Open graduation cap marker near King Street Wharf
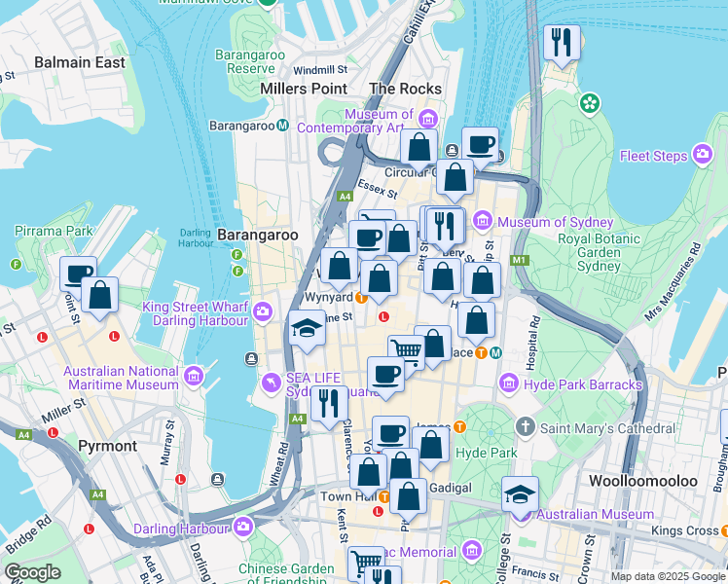The width and height of the screenshot is (728, 584). tap(307, 329)
